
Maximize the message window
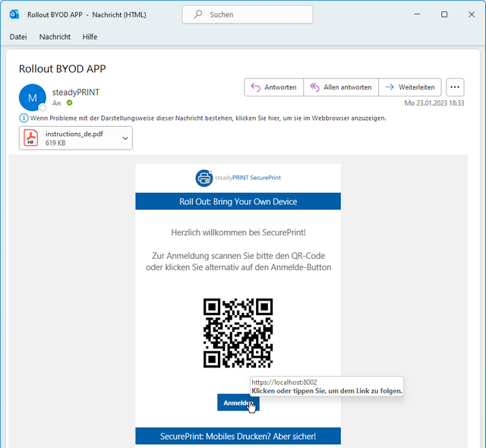coord(444,14)
